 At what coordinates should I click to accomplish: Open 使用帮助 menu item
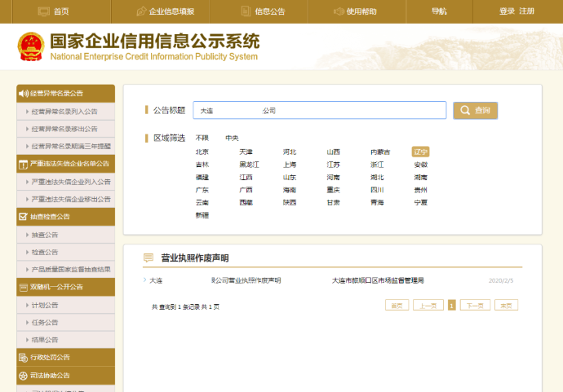361,11
